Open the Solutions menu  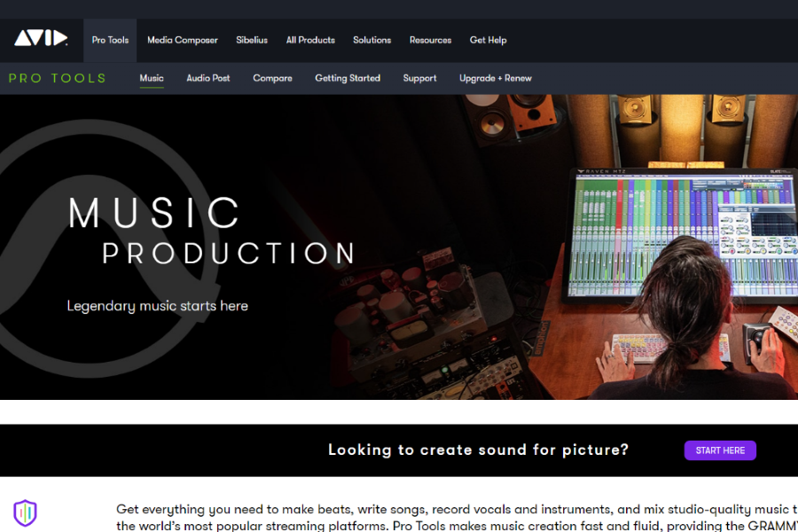click(x=372, y=40)
